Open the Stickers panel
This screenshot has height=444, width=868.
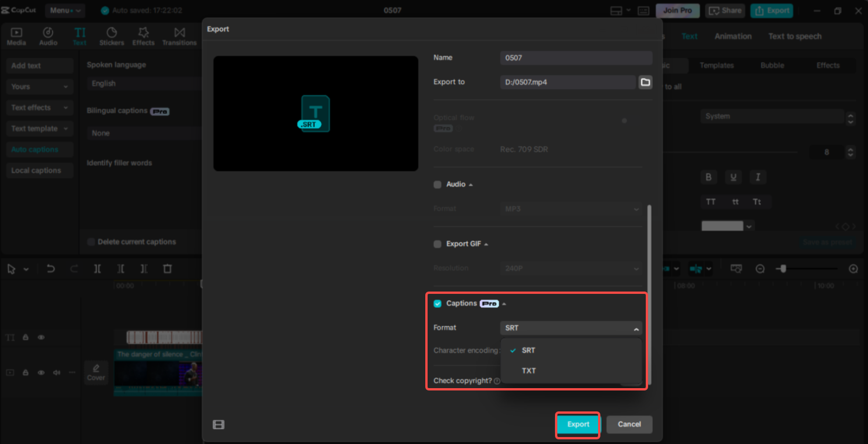(x=112, y=35)
